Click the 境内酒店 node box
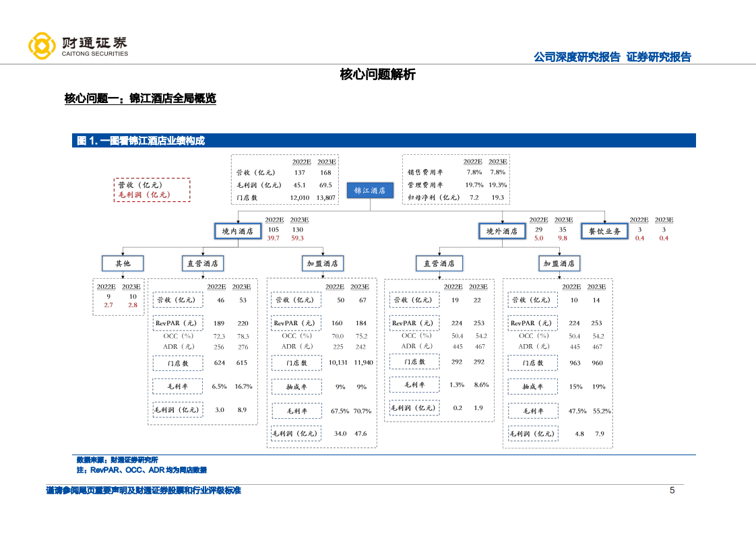 tap(238, 230)
